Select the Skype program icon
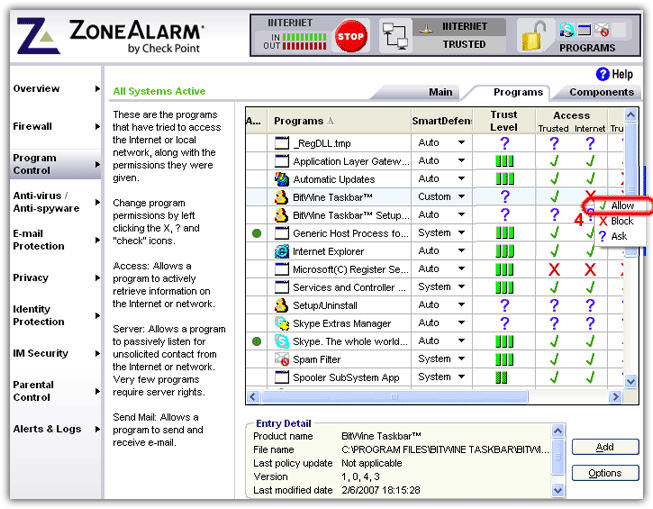The width and height of the screenshot is (653, 509). pos(282,341)
